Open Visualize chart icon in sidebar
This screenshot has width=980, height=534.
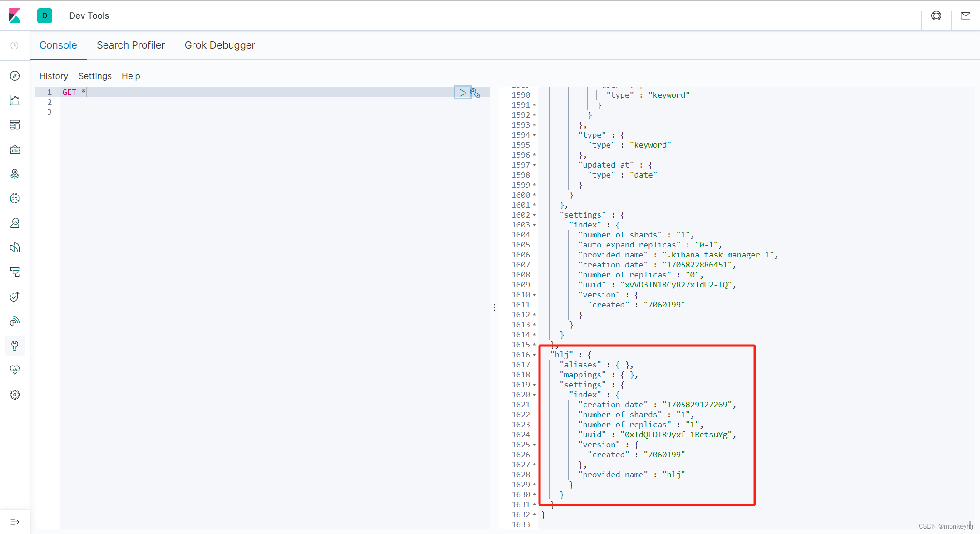15,100
